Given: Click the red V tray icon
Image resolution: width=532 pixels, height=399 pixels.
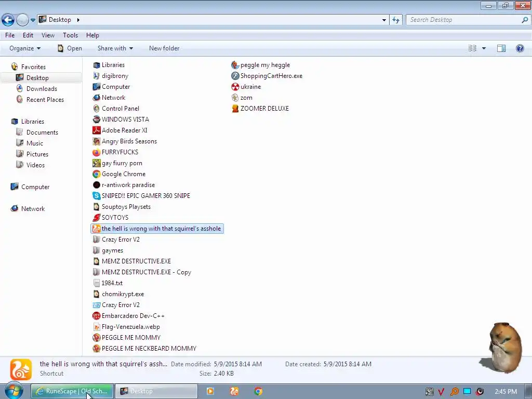Looking at the screenshot, I should (x=441, y=392).
